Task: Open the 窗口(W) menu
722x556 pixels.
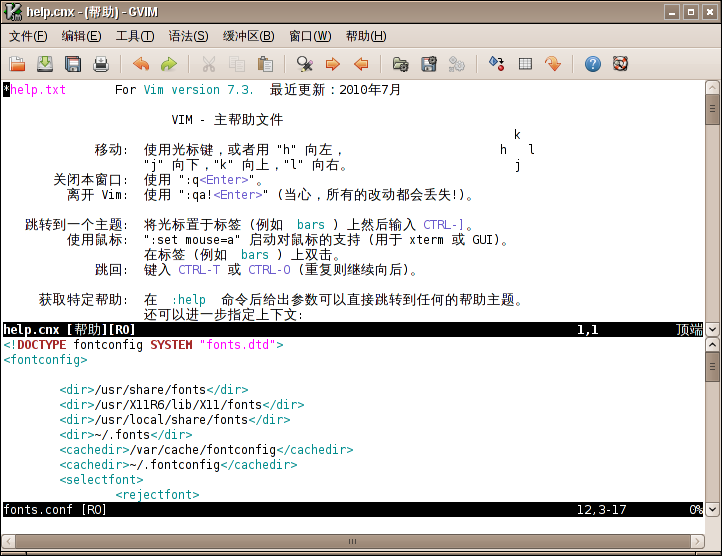Action: click(x=310, y=36)
